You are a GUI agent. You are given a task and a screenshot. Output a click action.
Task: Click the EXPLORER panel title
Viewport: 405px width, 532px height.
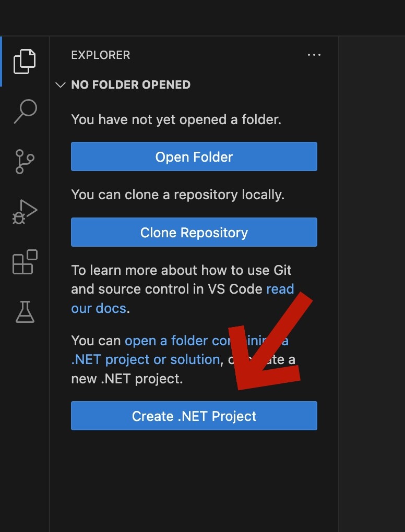pyautogui.click(x=100, y=55)
